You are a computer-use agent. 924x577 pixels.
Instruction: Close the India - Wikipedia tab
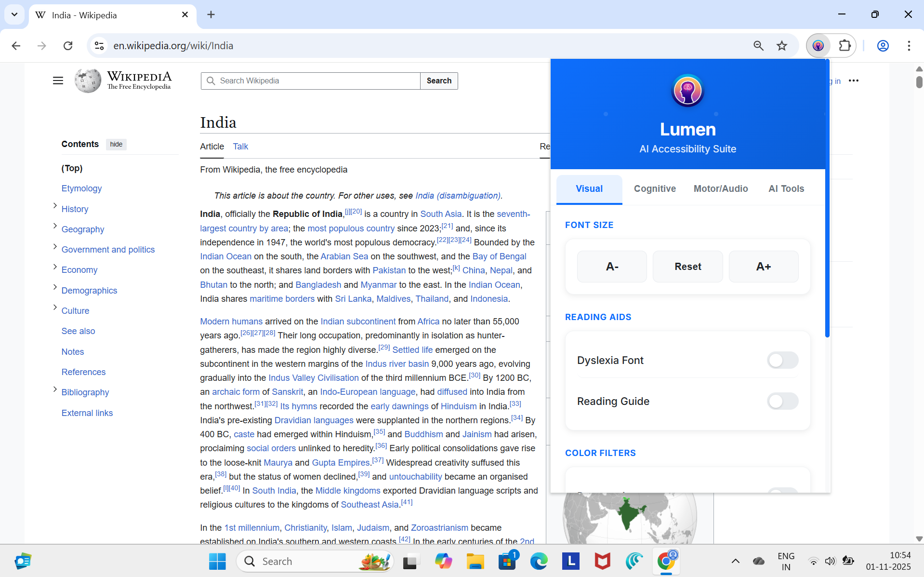click(x=185, y=15)
